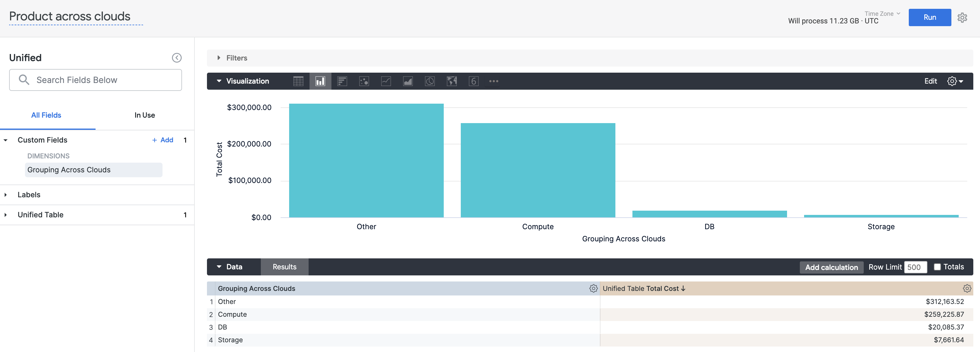Click the Add calculation button
Screen dimensions: 980x352
pos(831,267)
